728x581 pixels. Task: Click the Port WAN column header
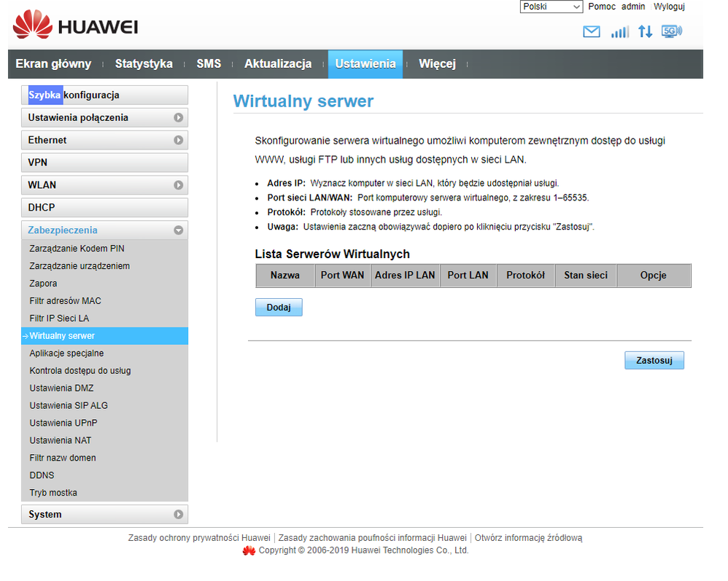[343, 275]
